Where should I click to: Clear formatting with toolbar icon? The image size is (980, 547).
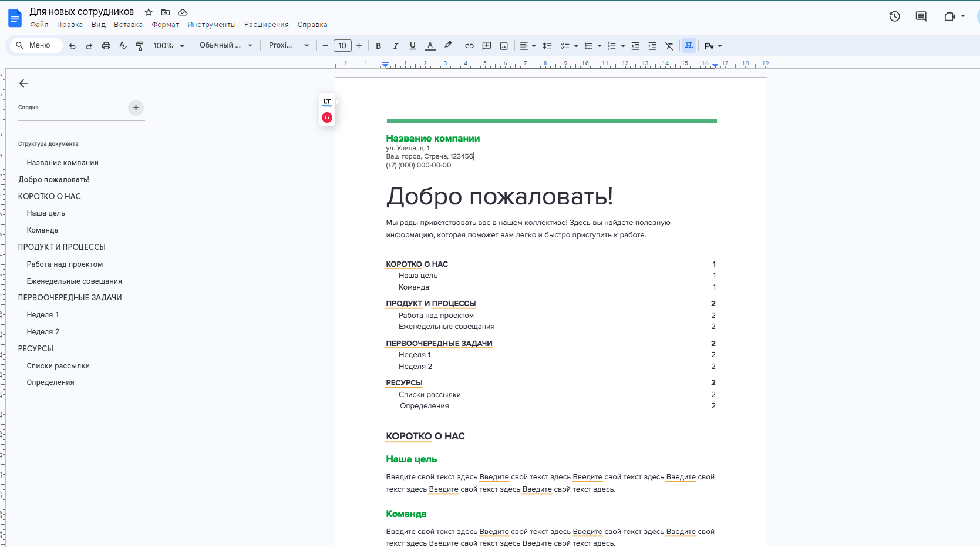tap(669, 46)
